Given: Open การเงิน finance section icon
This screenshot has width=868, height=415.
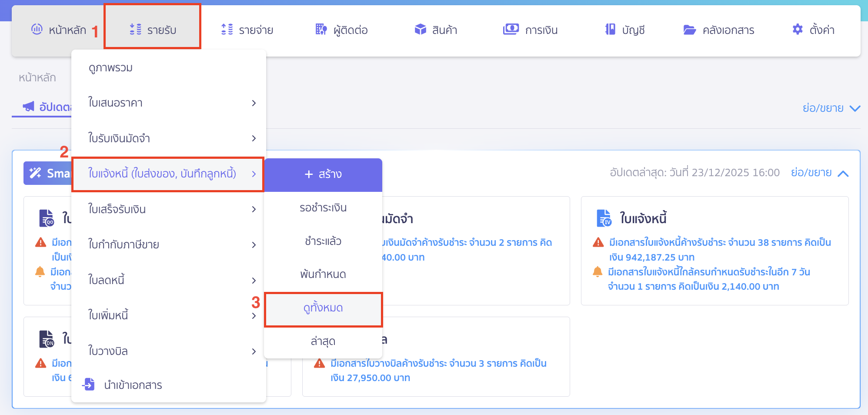Looking at the screenshot, I should point(511,29).
